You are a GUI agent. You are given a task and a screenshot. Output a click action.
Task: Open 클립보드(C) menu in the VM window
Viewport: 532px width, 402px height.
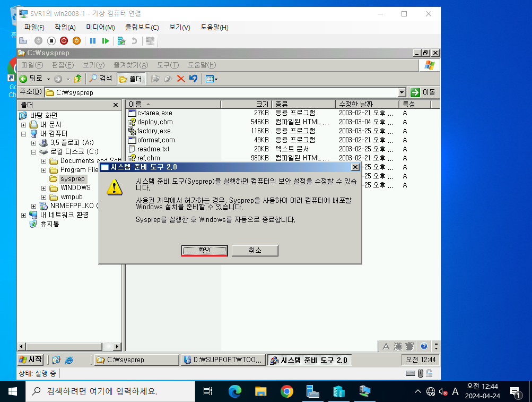[x=142, y=27]
